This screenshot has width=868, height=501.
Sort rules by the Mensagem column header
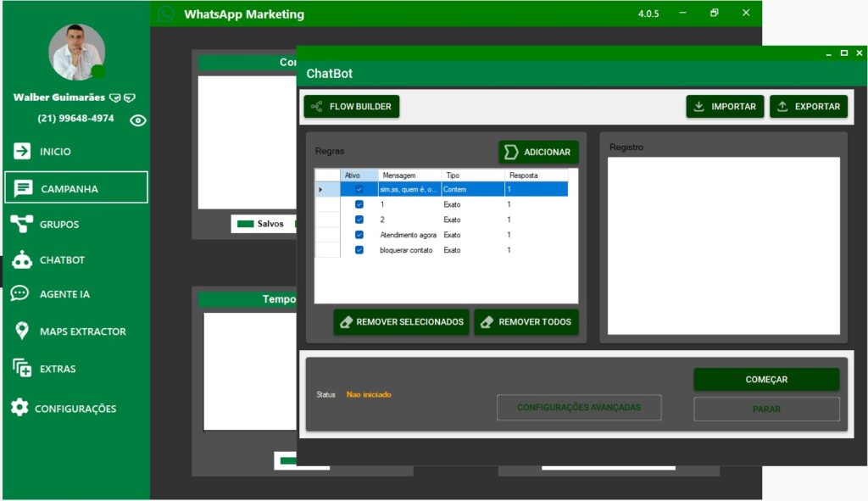pos(398,175)
